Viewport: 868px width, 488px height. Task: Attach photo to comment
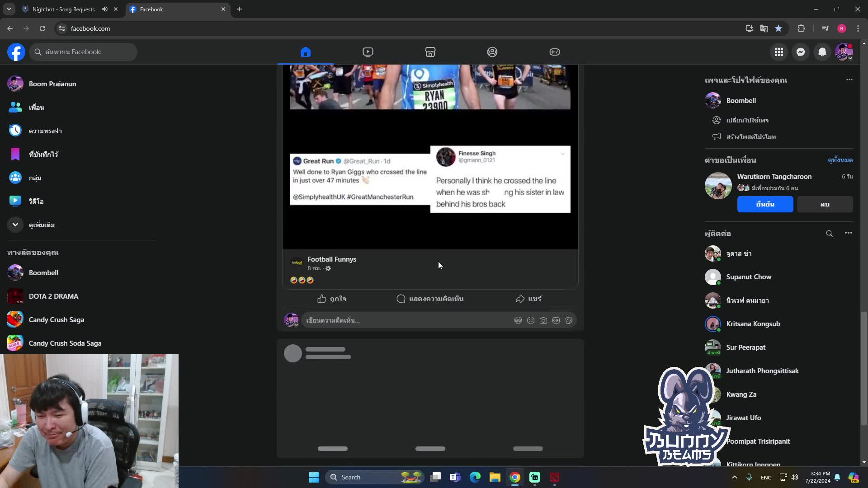(x=543, y=320)
